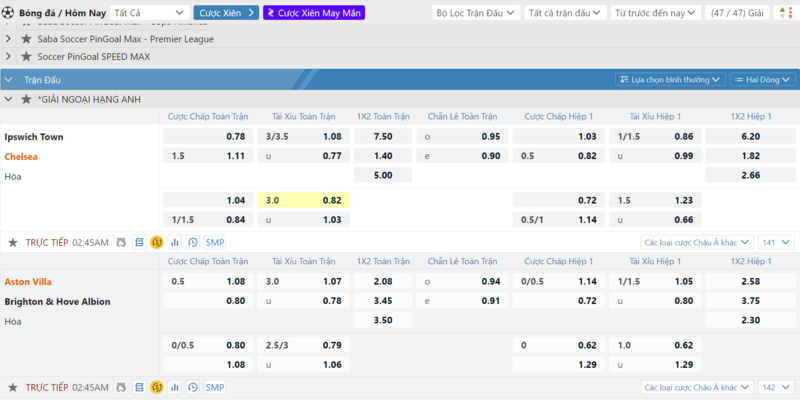Open the clock history icon for Ipswich-Chelsea match
The image size is (800, 400).
(x=192, y=243)
